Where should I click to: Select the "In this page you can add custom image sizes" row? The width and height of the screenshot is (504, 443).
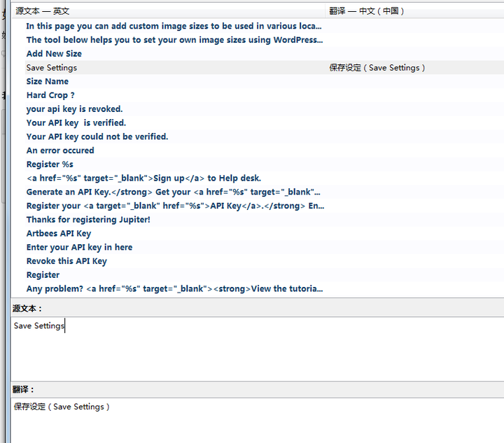pos(174,26)
